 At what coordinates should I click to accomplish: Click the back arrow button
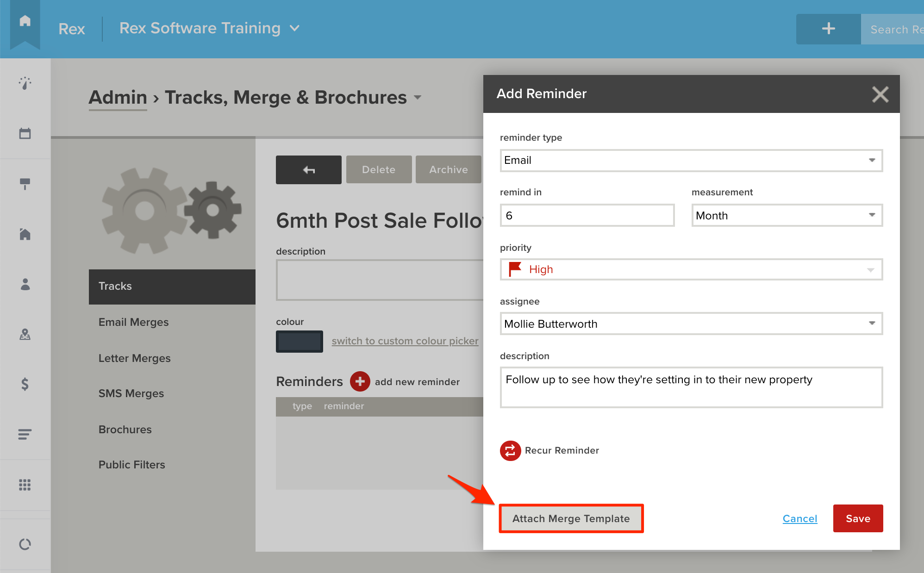coord(309,170)
